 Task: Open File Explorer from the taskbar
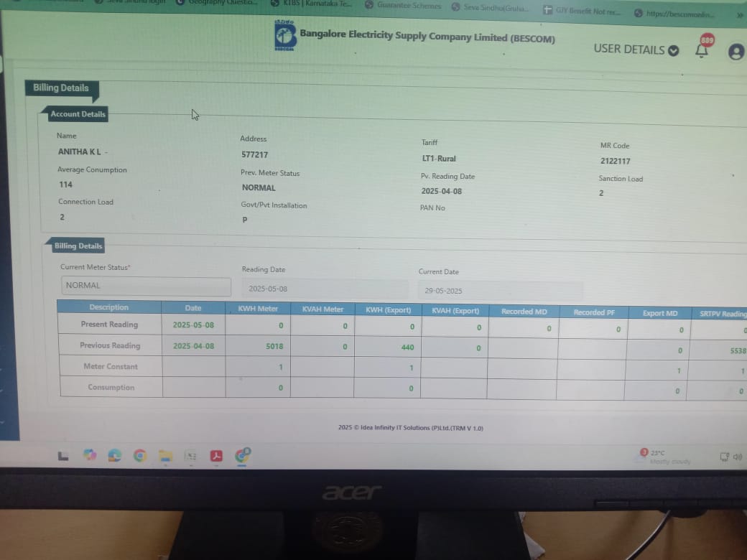click(165, 456)
